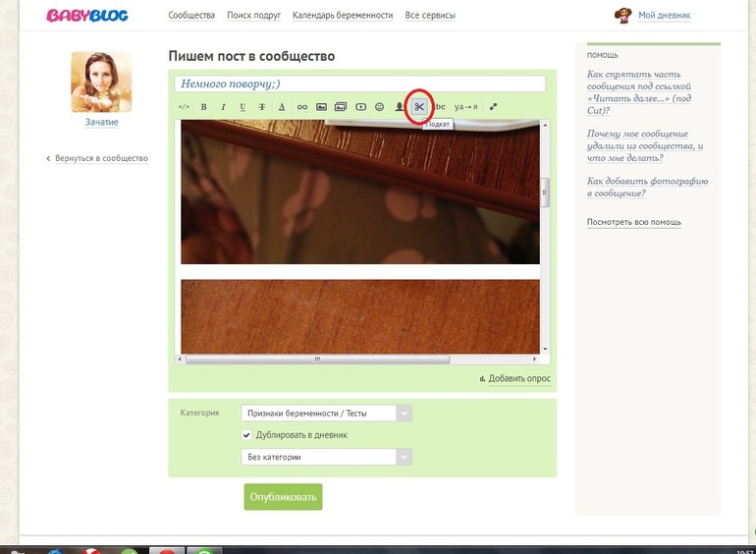Image resolution: width=756 pixels, height=554 pixels.
Task: Uncheck Дублировать в дневник checkbox
Action: point(246,435)
